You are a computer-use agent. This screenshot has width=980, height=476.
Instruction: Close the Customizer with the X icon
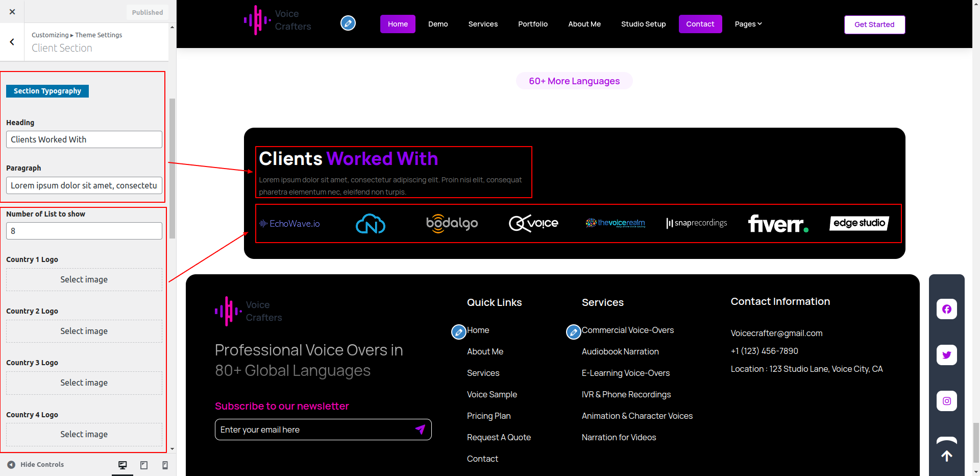pos(12,12)
